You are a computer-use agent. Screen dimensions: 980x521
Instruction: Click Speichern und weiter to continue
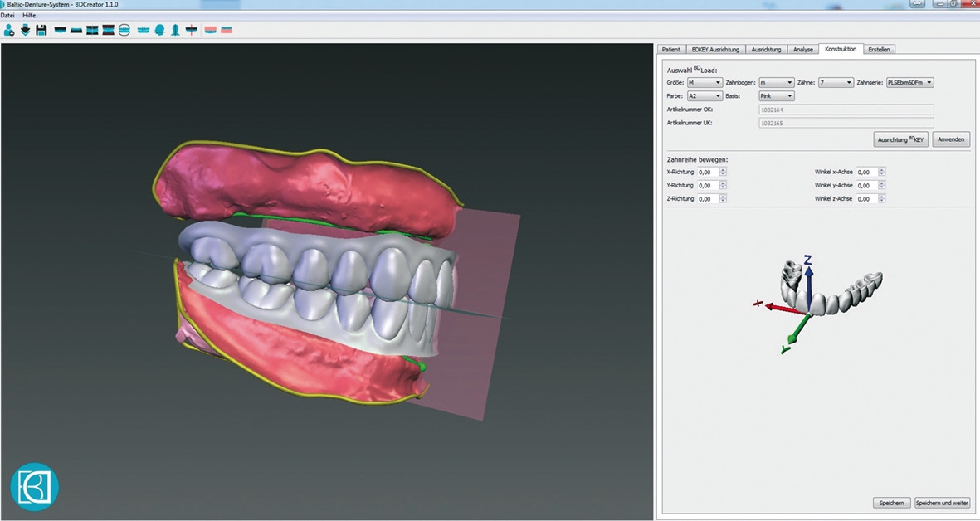(942, 503)
